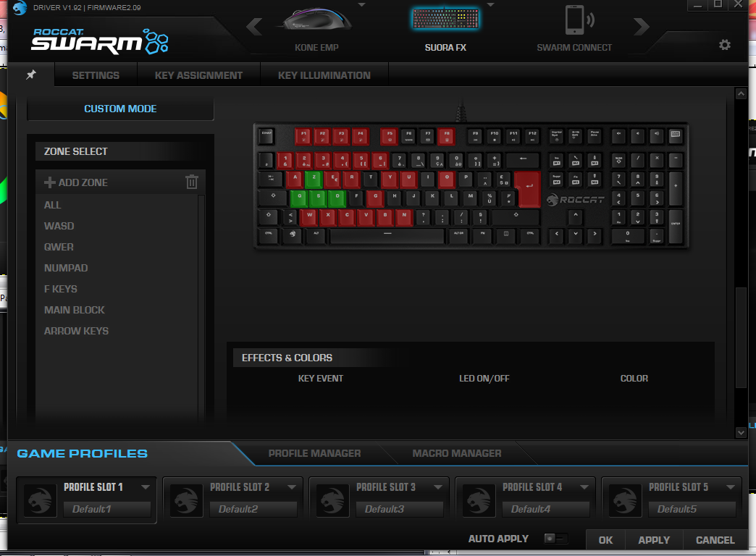Select the Game Profiles tab
The image size is (756, 556).
[x=82, y=453]
